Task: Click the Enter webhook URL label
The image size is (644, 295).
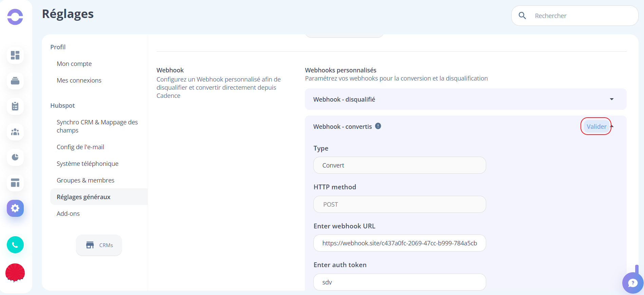Action: 344,226
